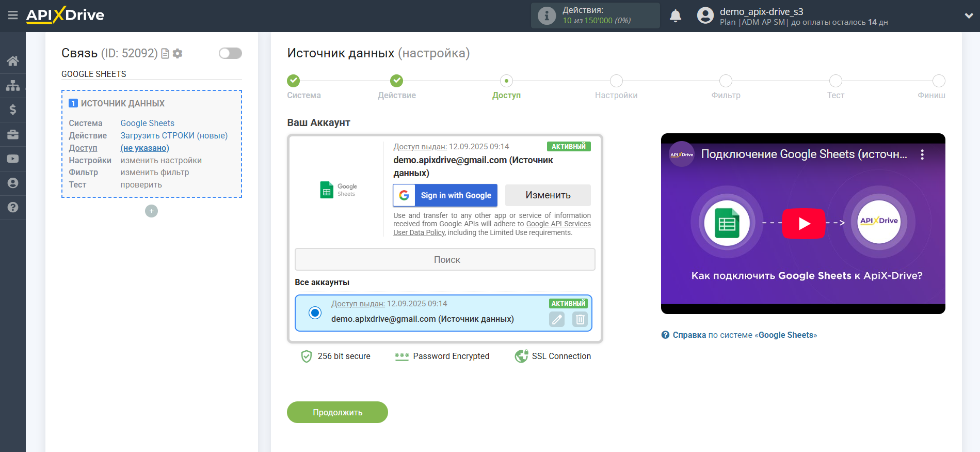Click проверить test text
Image resolution: width=980 pixels, height=452 pixels.
[141, 184]
